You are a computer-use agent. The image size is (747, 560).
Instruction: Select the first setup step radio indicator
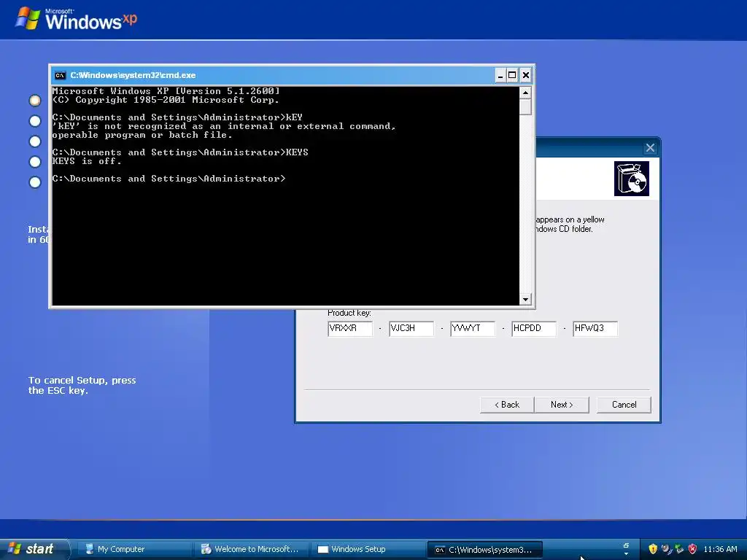[x=35, y=101]
